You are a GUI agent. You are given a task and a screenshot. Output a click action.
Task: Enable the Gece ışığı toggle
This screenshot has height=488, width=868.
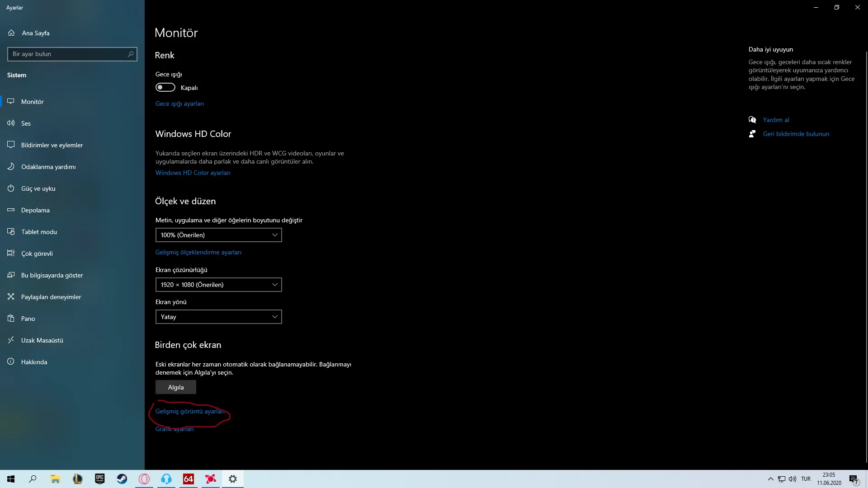tap(165, 87)
